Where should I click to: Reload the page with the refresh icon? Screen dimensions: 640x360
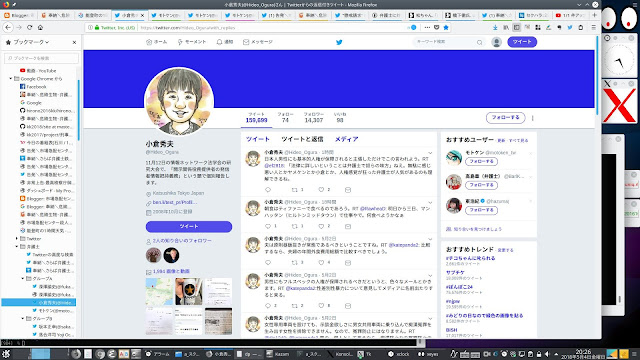click(29, 27)
